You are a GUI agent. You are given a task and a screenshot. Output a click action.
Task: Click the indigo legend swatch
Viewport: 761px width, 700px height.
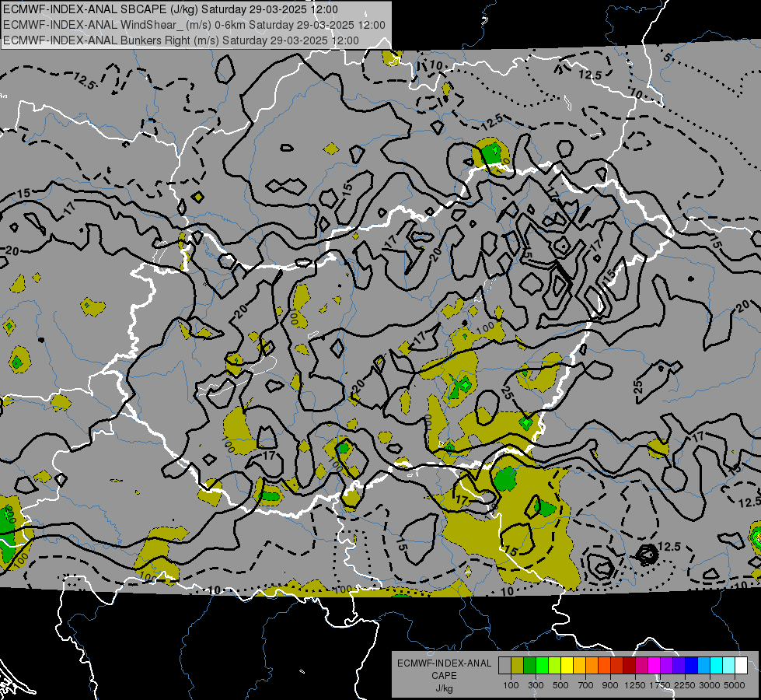[x=679, y=666]
